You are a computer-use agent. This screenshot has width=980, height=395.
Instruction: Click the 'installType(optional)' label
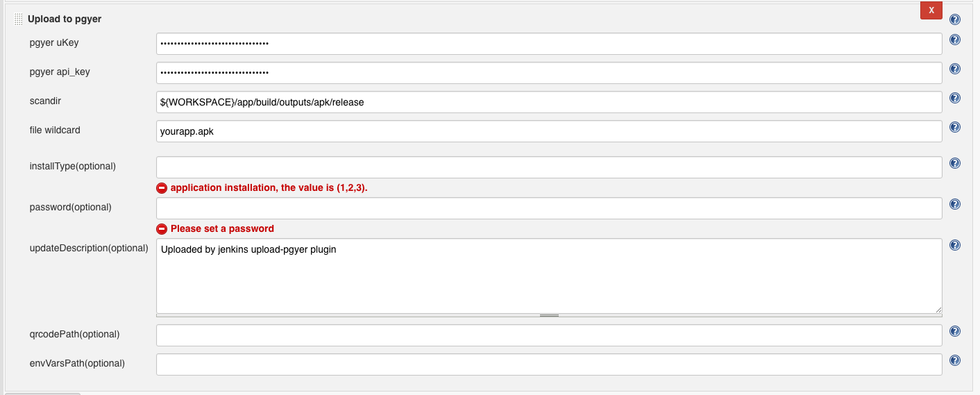coord(72,166)
